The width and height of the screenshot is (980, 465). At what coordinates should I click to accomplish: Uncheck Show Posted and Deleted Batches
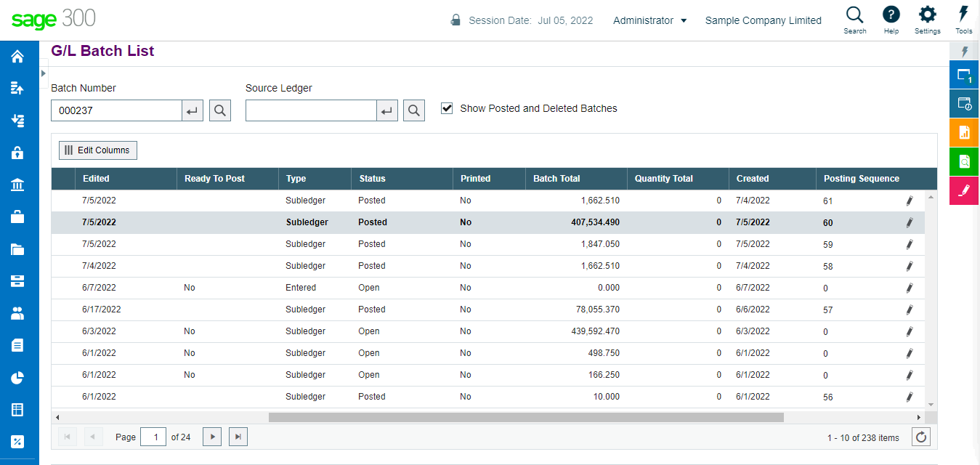[448, 108]
